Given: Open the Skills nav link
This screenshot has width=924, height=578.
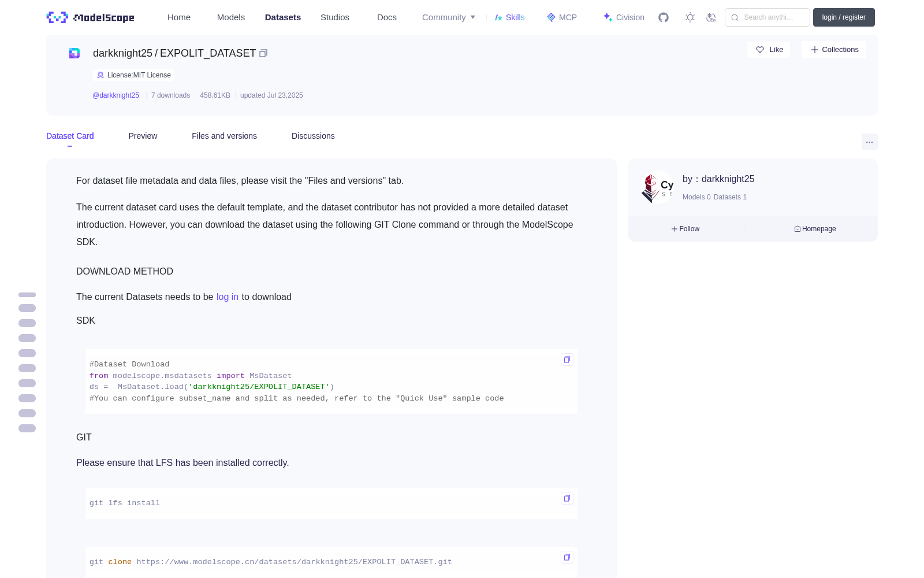Looking at the screenshot, I should tap(510, 17).
